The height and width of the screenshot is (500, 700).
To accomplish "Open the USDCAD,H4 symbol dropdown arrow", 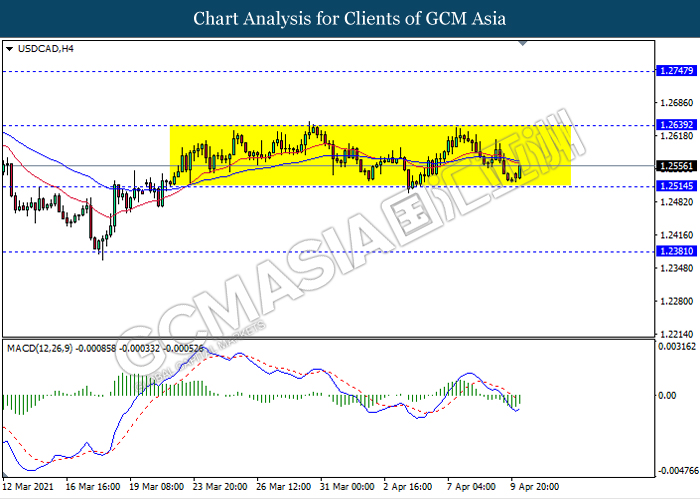I will (x=9, y=49).
